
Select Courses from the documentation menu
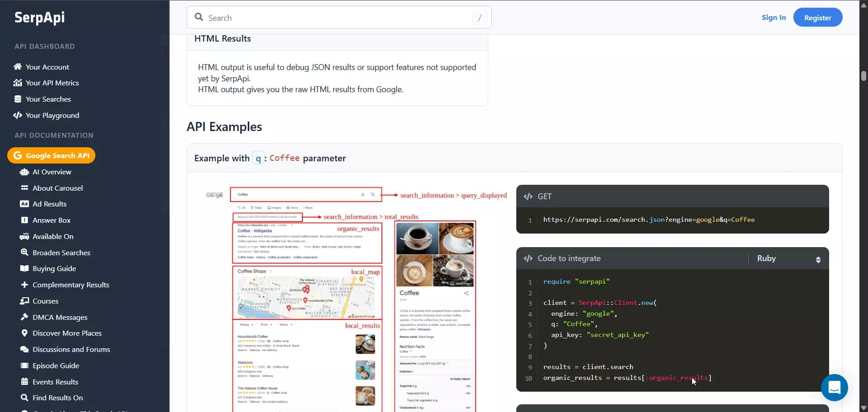click(x=45, y=301)
